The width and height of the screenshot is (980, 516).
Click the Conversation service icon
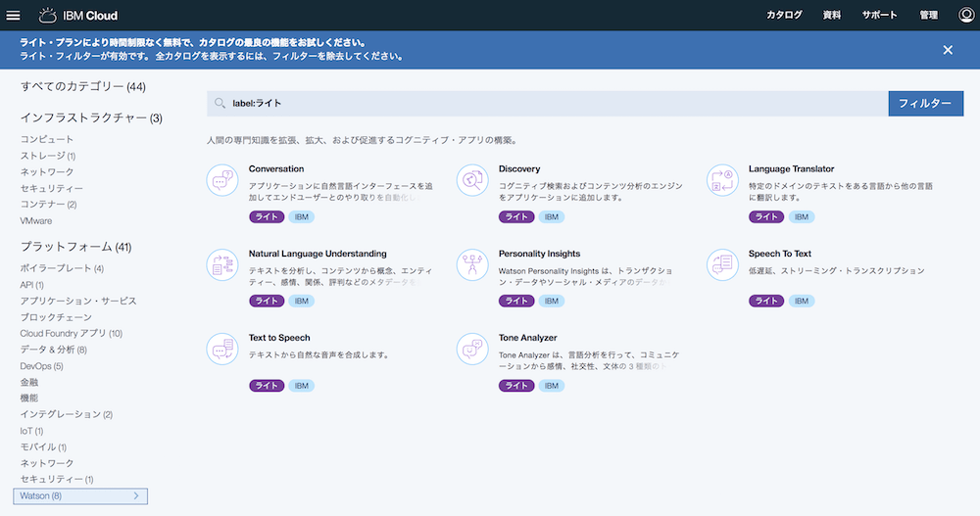pos(222,180)
